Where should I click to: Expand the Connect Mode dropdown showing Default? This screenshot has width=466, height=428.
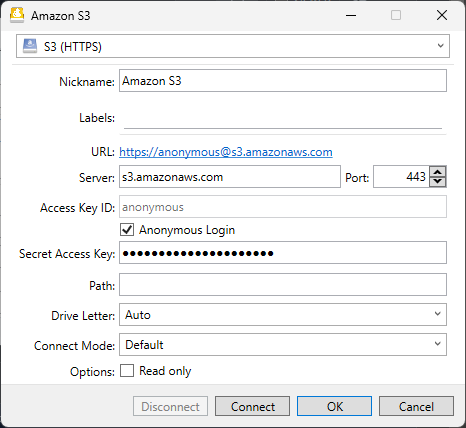[x=283, y=345]
